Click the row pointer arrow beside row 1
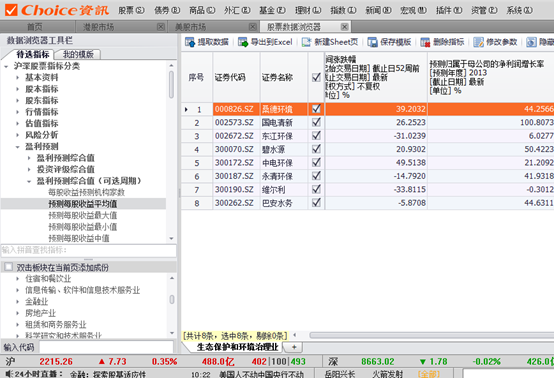554x378 pixels. (x=186, y=110)
